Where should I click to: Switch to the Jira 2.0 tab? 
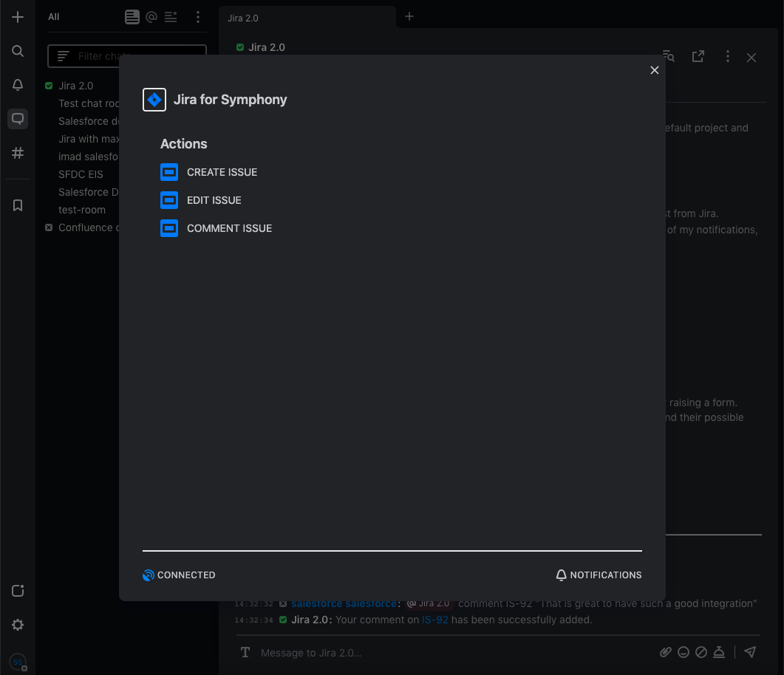(x=307, y=18)
